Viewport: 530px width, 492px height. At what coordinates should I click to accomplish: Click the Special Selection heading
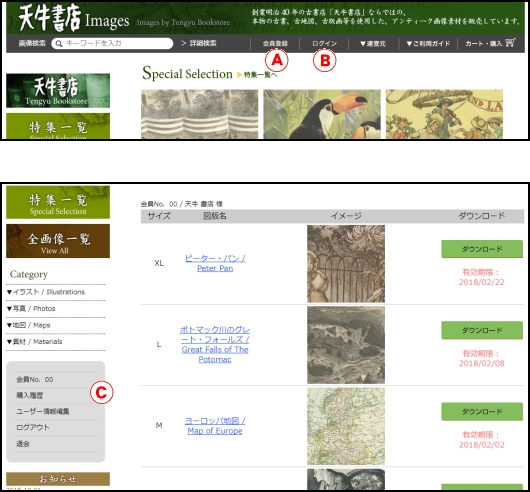tap(187, 73)
